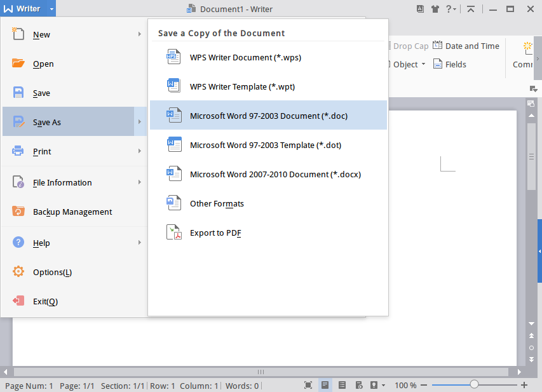Click the horizontal scrollbar right arrow
Screen dimensions: 542x392
click(x=519, y=372)
